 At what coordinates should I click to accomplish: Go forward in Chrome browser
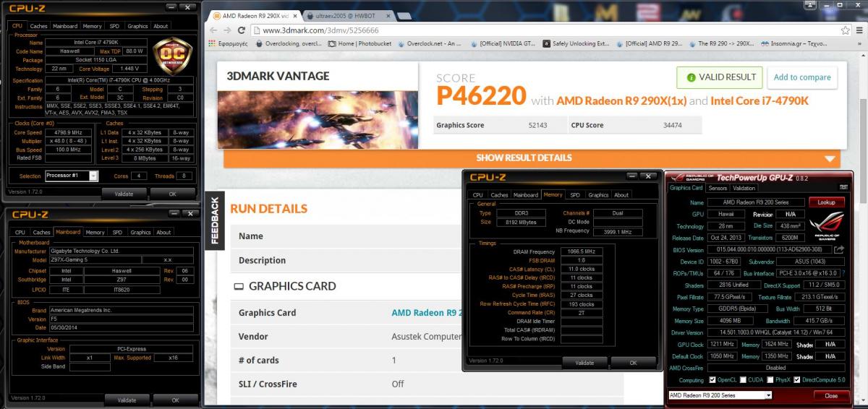228,30
